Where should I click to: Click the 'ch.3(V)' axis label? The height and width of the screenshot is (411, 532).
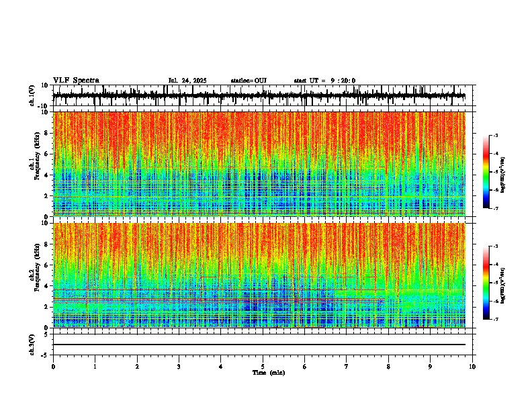(32, 345)
